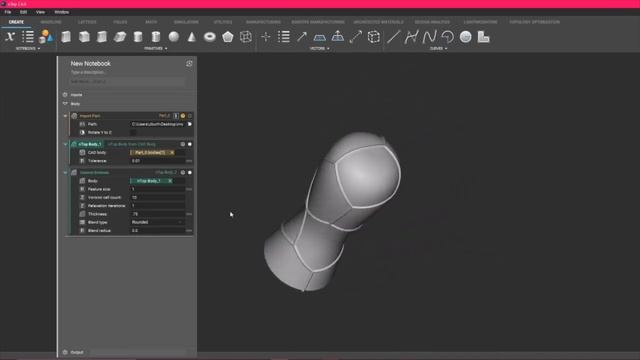Select the hollow tube primitive icon
The height and width of the screenshot is (360, 640).
tap(156, 37)
